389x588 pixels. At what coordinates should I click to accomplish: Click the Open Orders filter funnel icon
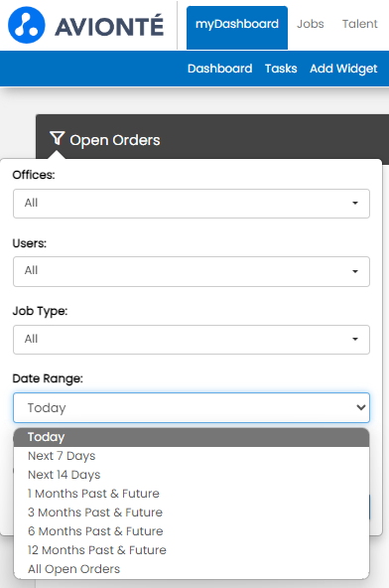pos(57,138)
